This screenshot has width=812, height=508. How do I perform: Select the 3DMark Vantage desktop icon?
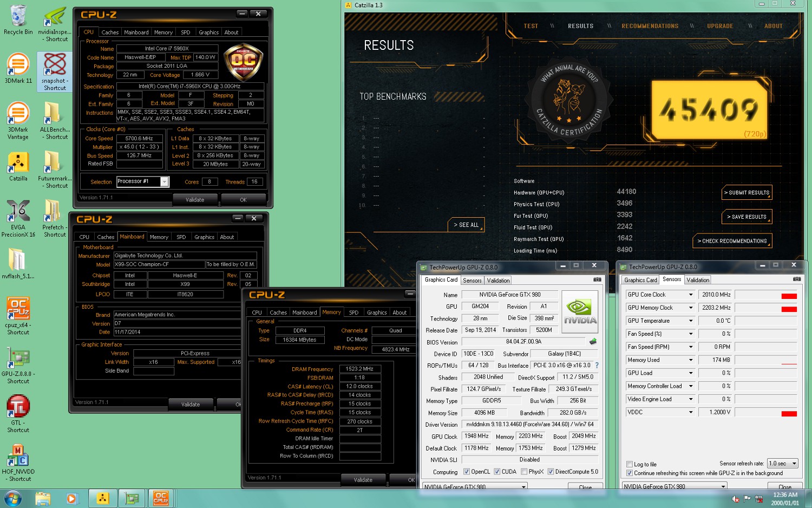coord(18,121)
